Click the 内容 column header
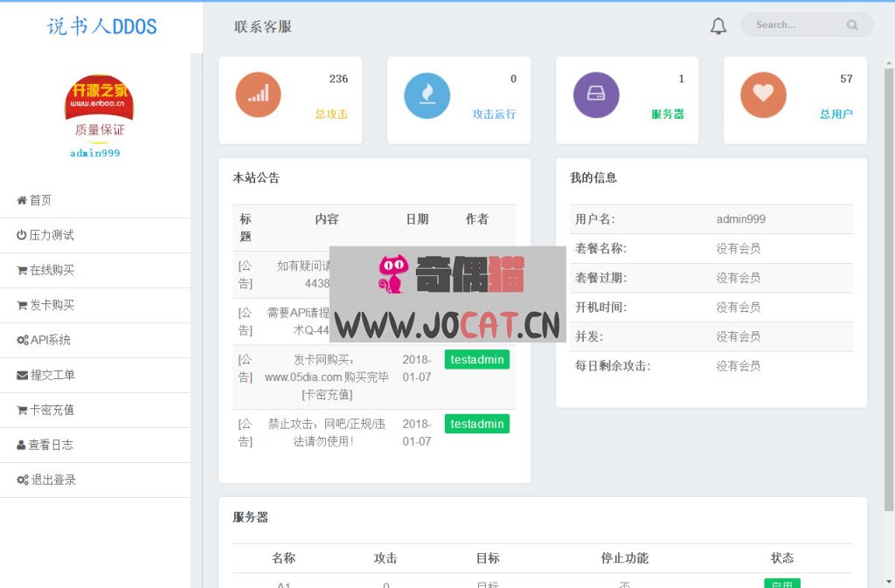Screen dimensions: 895x588 click(327, 219)
